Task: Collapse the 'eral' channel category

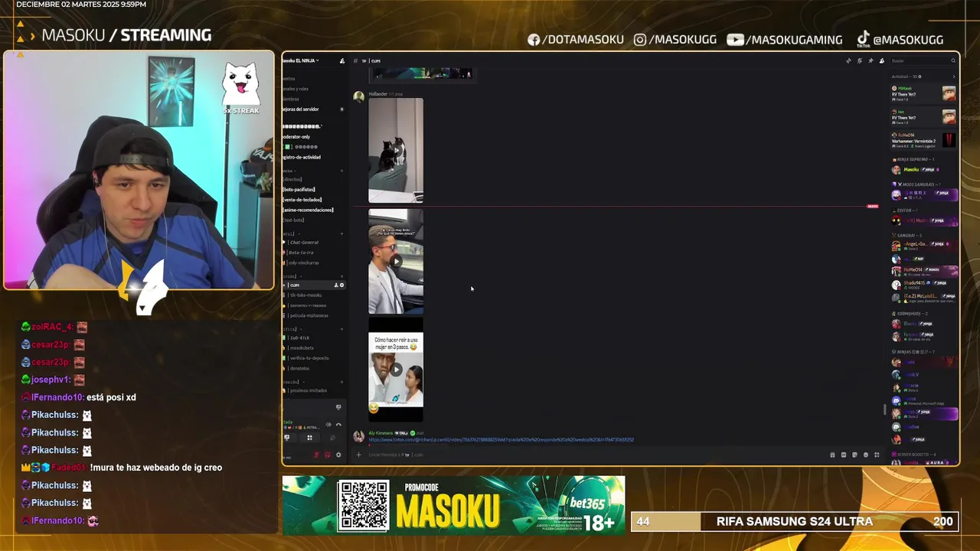Action: point(291,234)
